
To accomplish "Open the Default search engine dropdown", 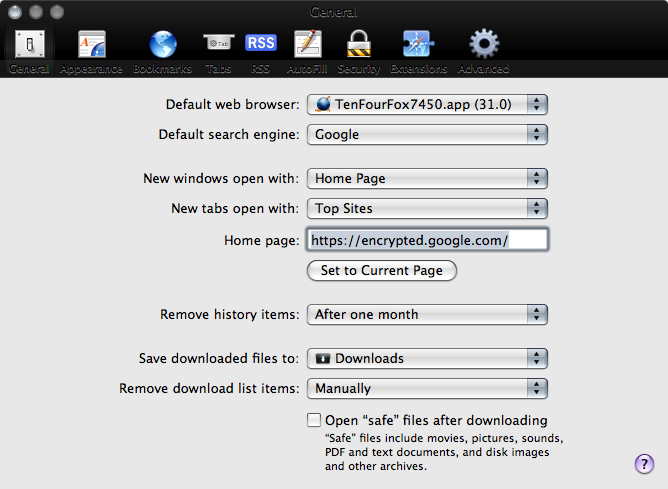I will (x=427, y=135).
